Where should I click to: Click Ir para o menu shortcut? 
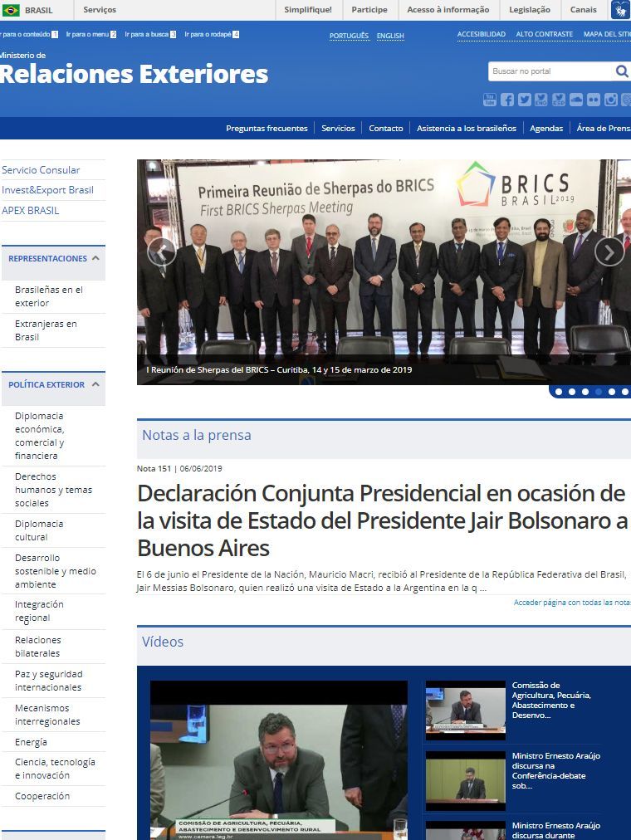coord(91,34)
